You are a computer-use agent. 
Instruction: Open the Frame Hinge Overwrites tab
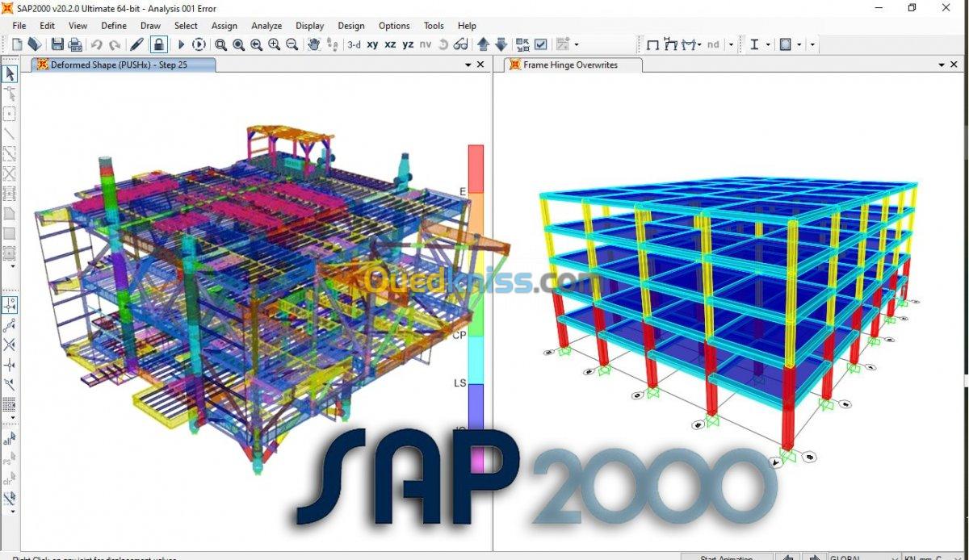point(570,65)
